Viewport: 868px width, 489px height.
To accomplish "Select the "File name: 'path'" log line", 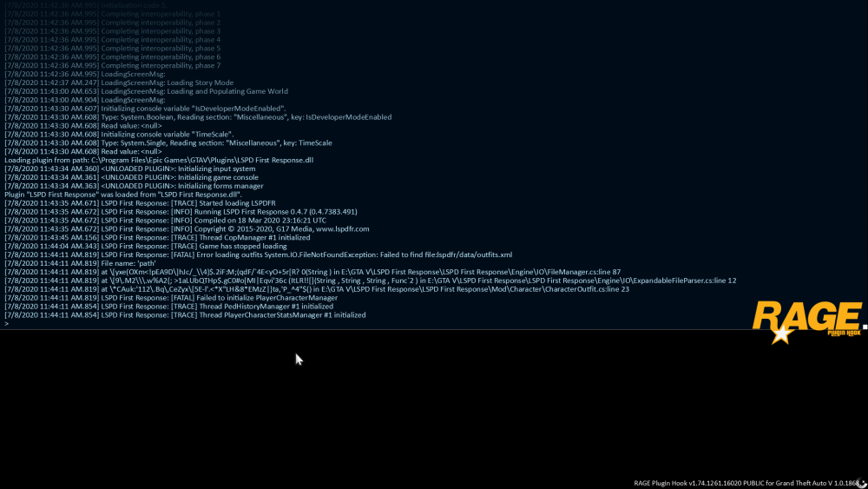I will pos(80,263).
